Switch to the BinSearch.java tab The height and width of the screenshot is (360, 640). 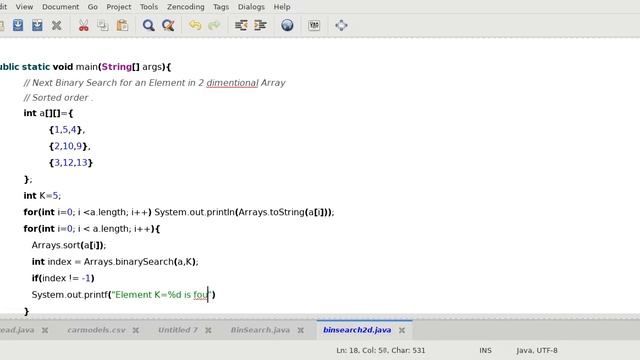coord(260,330)
